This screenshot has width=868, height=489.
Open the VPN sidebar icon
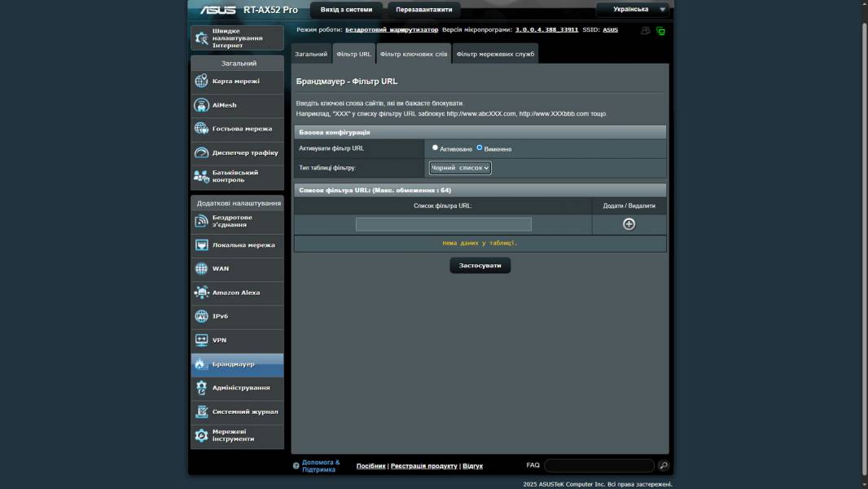(201, 340)
